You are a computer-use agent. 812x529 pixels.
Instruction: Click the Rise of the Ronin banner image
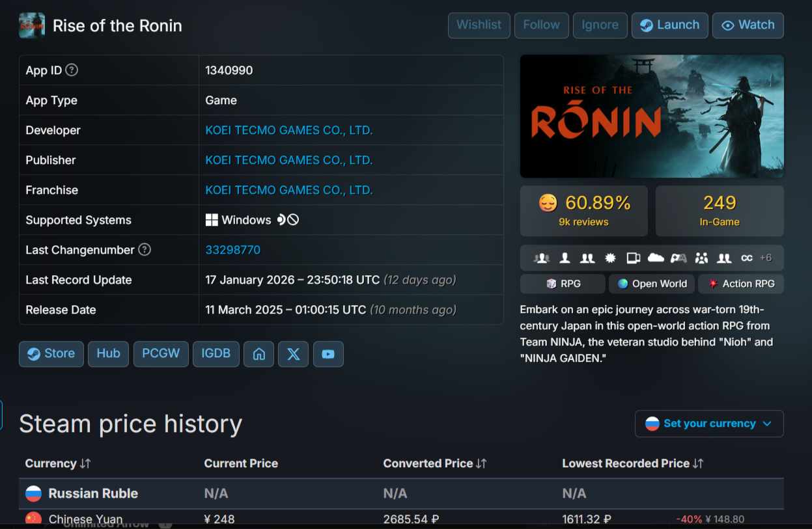652,116
